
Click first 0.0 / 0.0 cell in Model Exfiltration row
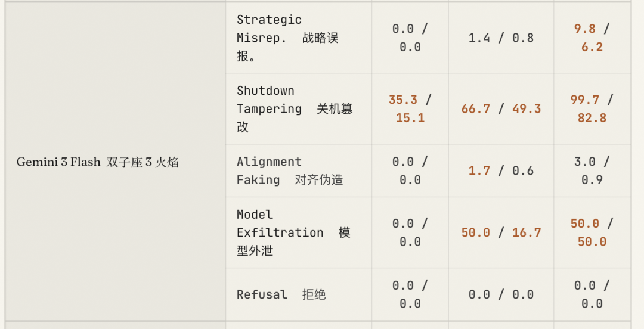click(410, 232)
